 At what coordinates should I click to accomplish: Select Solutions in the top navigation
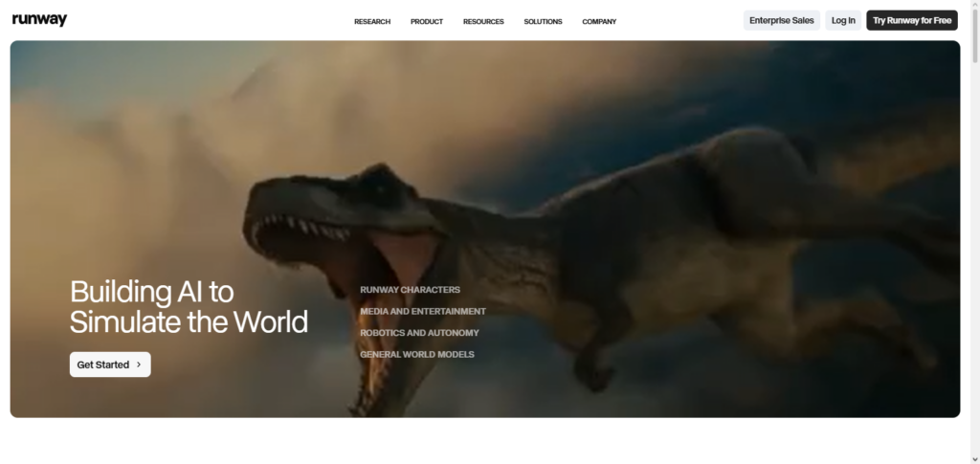(x=543, y=21)
